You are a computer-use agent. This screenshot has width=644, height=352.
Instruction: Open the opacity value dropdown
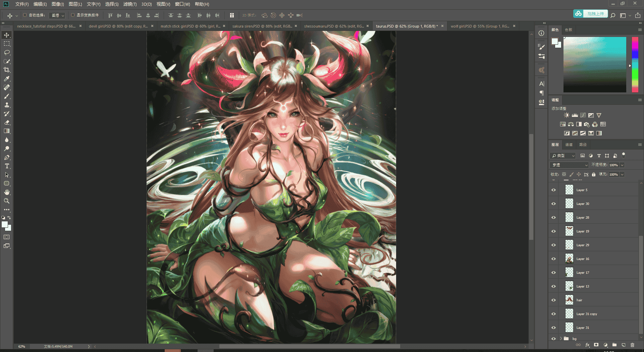[622, 165]
